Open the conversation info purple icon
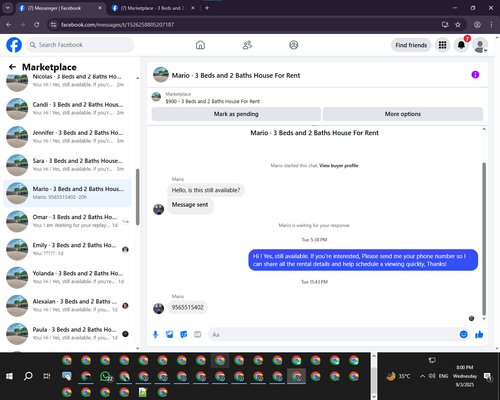The width and height of the screenshot is (500, 400). coord(475,75)
